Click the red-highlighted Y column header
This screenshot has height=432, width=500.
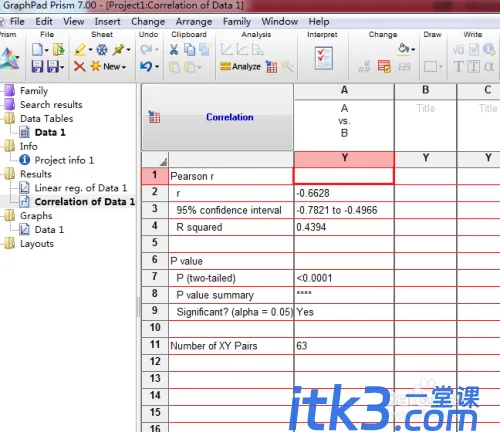[344, 159]
